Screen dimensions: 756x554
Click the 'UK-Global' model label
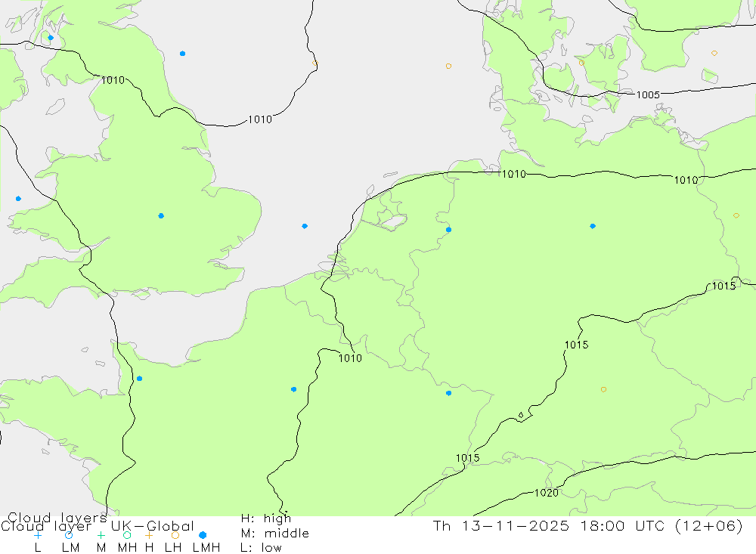coord(153,526)
